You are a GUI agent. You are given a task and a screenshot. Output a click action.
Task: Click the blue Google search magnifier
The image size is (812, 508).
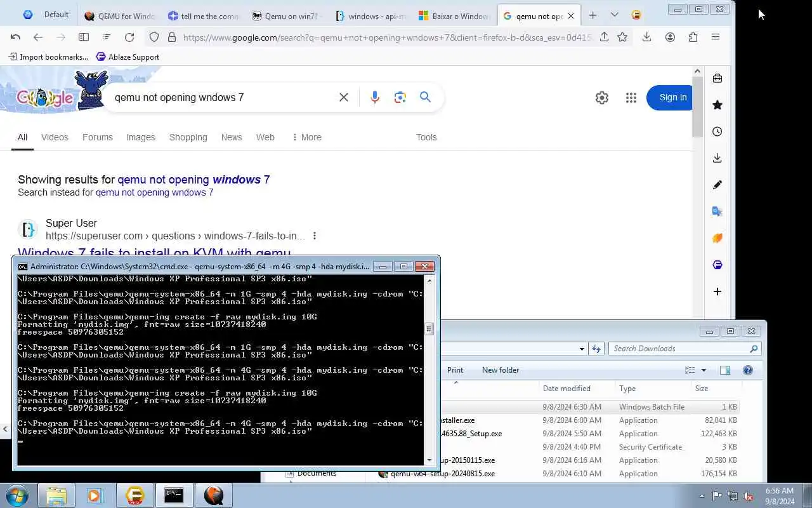[425, 97]
